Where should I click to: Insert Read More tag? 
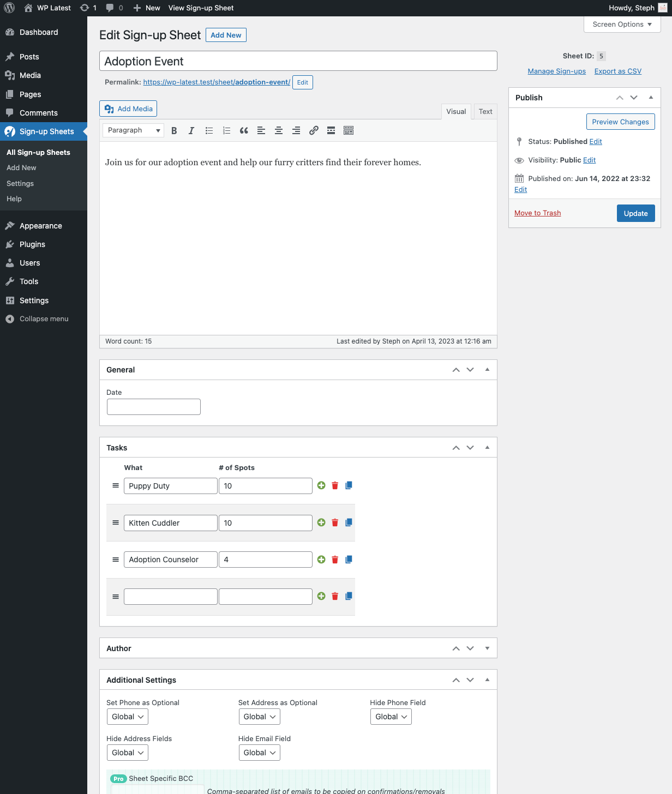point(331,130)
